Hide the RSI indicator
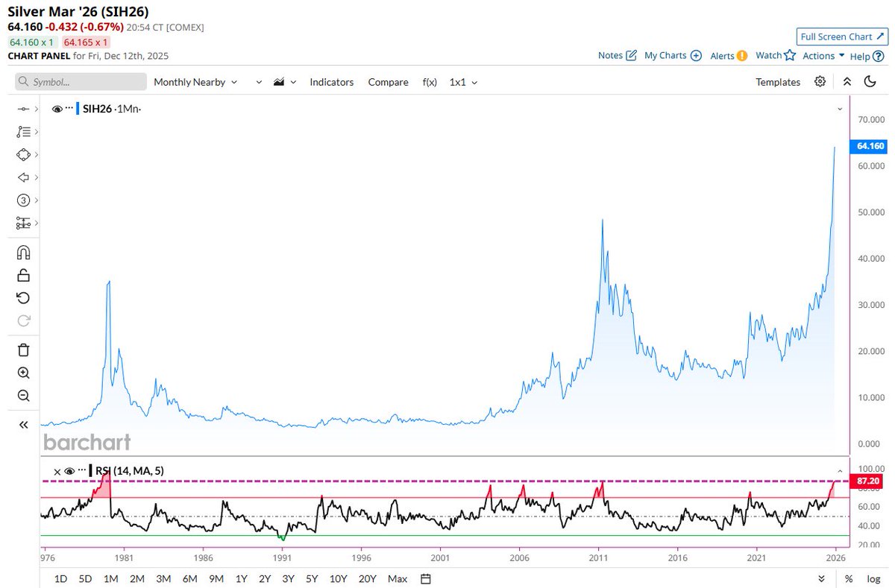The width and height of the screenshot is (895, 588). coord(69,471)
